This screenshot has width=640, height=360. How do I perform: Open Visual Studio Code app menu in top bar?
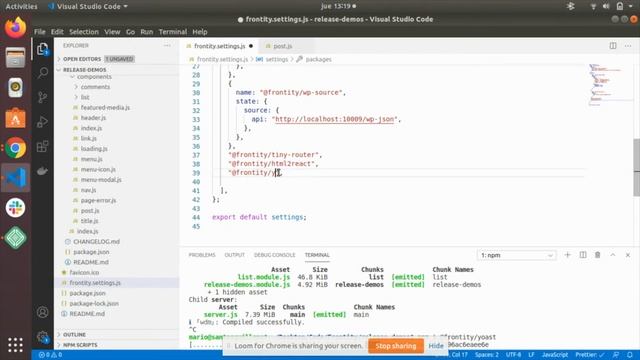pyautogui.click(x=88, y=7)
